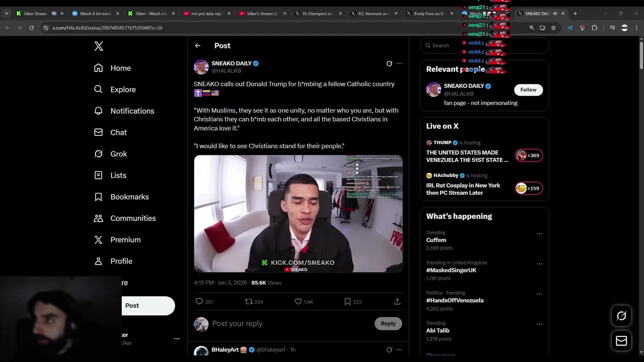The height and width of the screenshot is (362, 644).
Task: Open the floating Grok button
Action: coord(621,316)
